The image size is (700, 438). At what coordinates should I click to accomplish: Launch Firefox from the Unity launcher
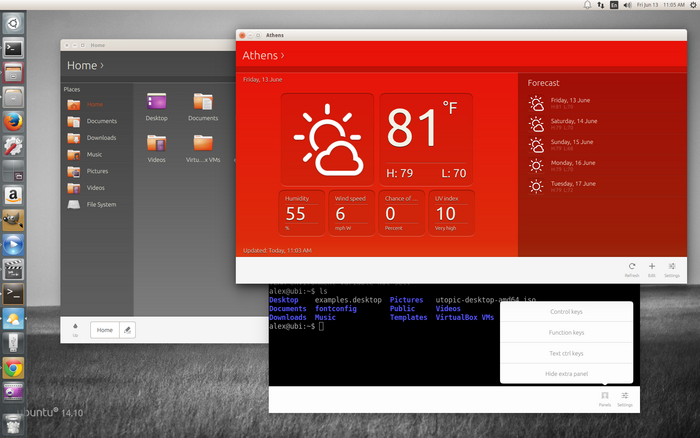tap(13, 123)
